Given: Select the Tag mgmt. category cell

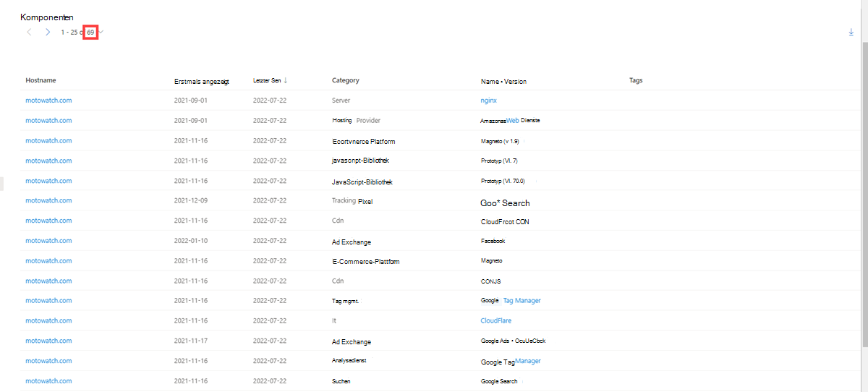Looking at the screenshot, I should (346, 301).
